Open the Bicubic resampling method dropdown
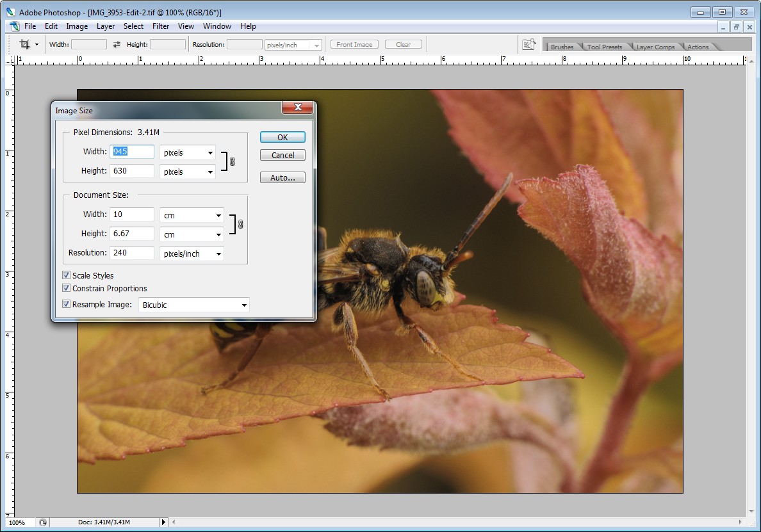The height and width of the screenshot is (532, 761). (193, 305)
